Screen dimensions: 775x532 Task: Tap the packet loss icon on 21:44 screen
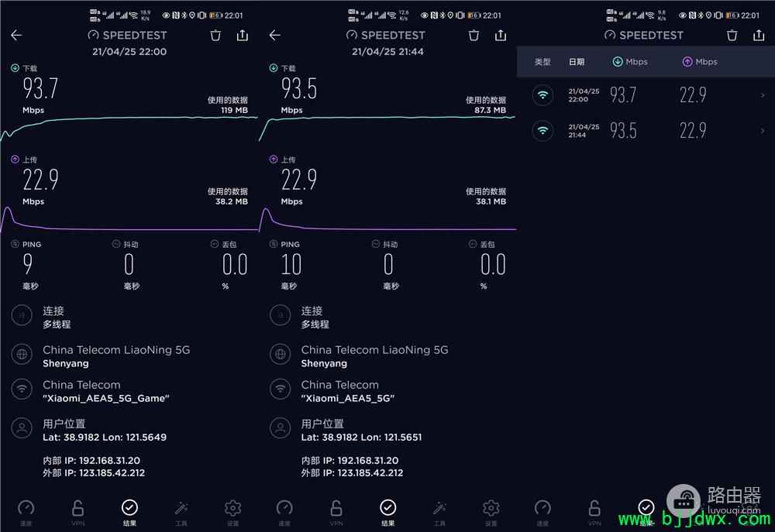(473, 244)
